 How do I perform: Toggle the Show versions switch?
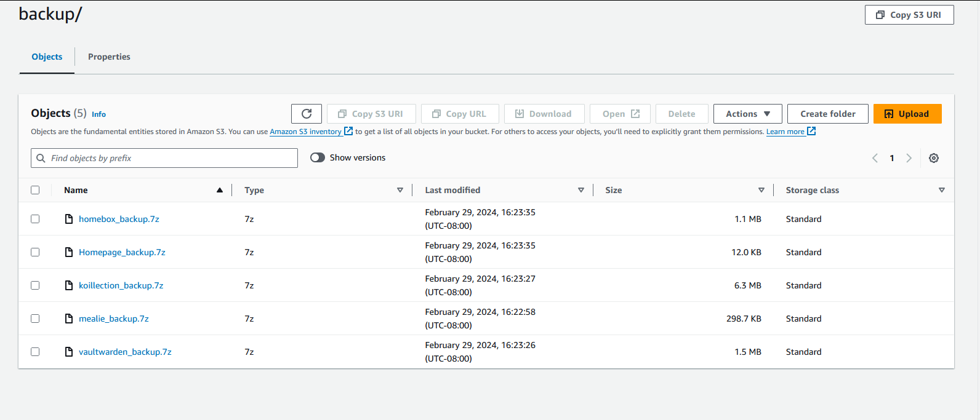pos(318,157)
